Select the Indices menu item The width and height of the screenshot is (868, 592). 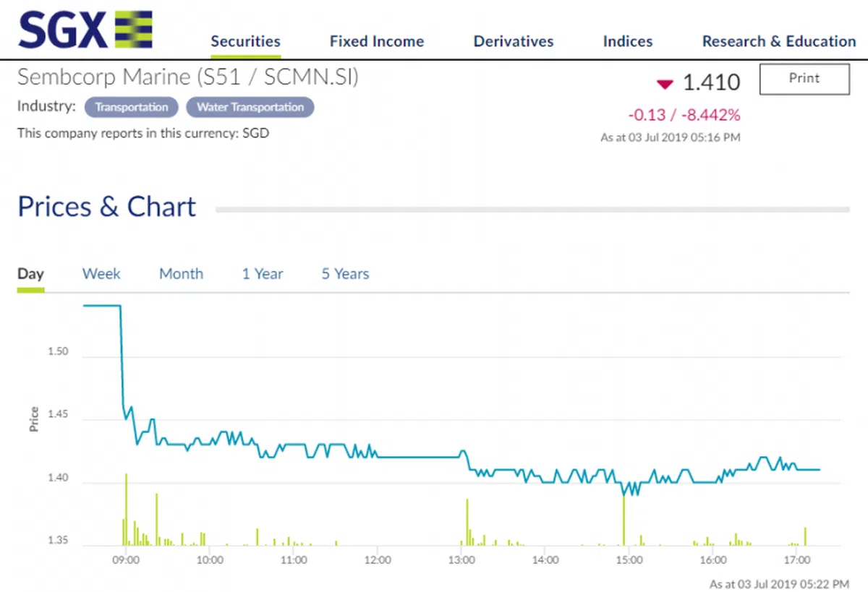(x=628, y=41)
